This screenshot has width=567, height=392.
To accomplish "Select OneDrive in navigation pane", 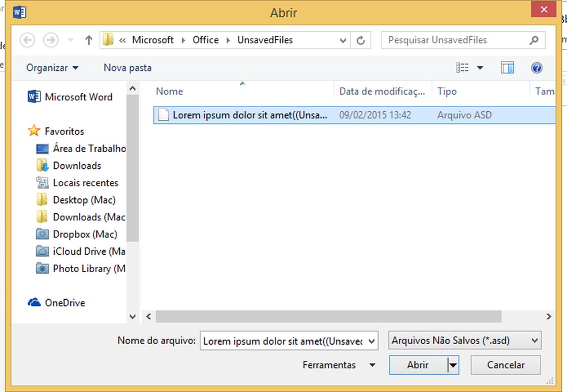I will tap(56, 302).
